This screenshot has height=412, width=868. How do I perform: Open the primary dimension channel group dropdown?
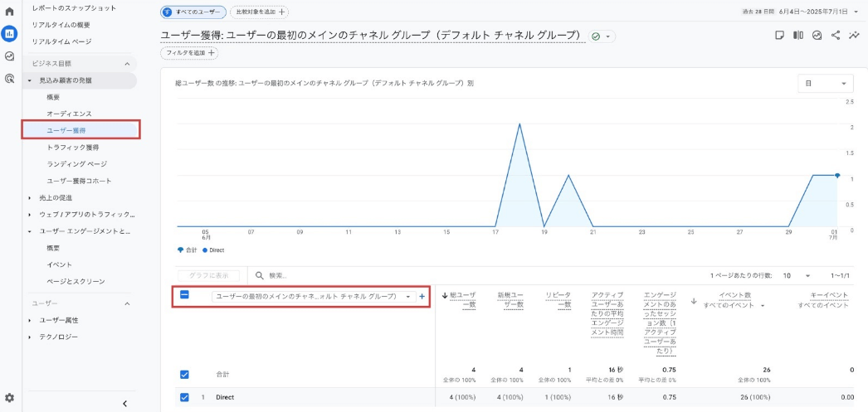[x=314, y=296]
